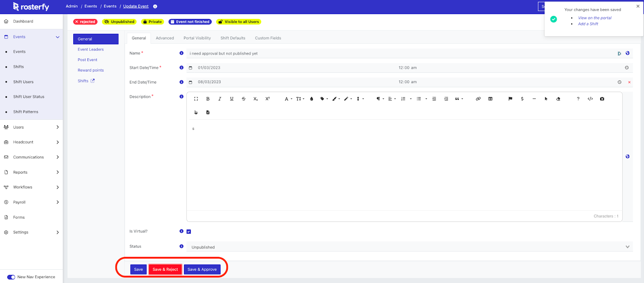Click the globe icon in Name field

point(627,53)
